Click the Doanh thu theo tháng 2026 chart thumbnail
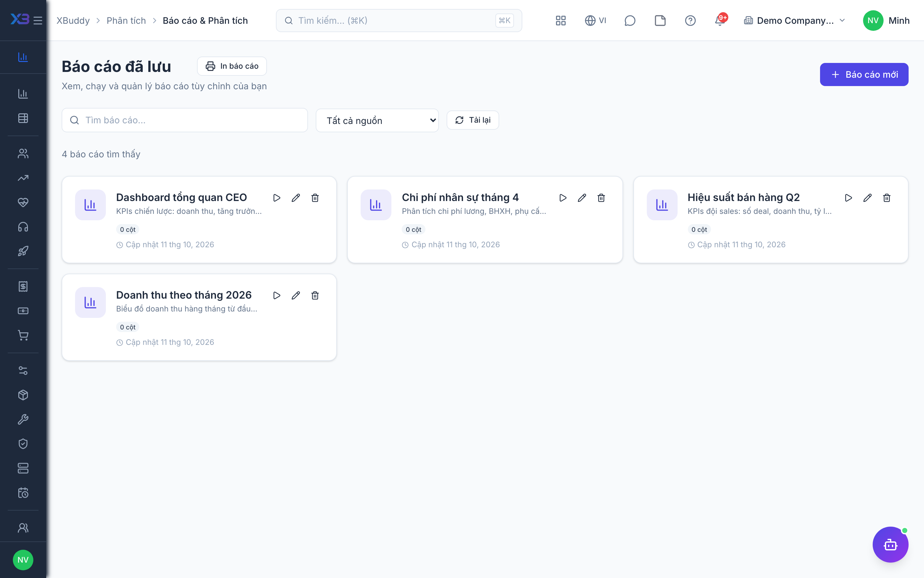Viewport: 924px width, 578px height. coord(90,302)
